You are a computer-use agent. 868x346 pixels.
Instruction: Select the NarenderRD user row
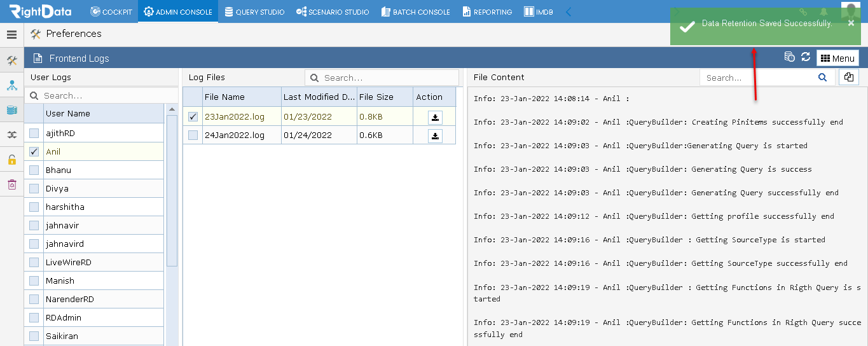coord(94,300)
